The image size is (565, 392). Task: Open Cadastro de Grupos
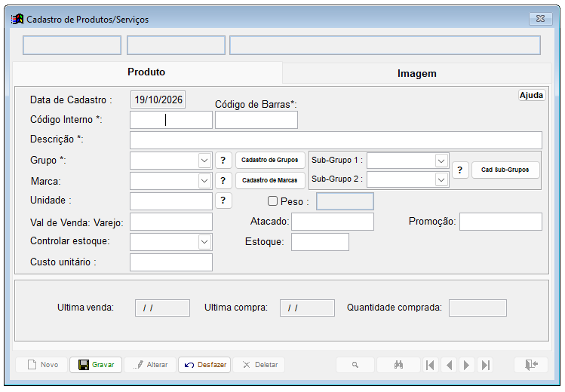coord(270,160)
